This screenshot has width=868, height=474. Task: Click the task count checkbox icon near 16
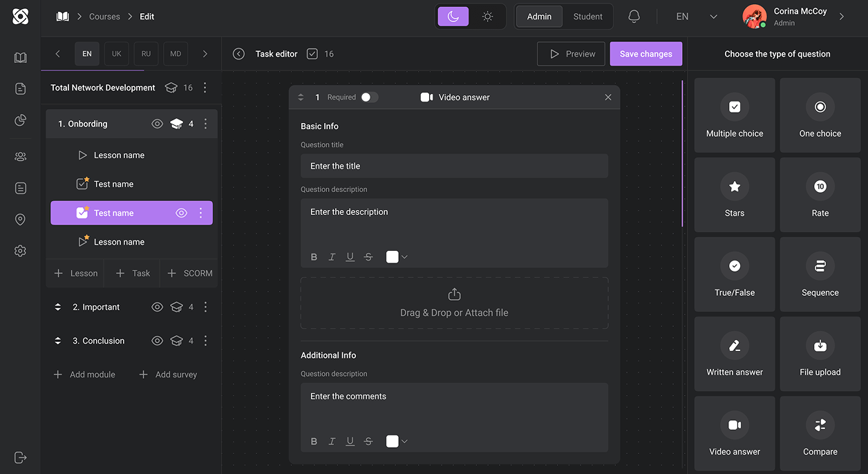click(x=312, y=54)
